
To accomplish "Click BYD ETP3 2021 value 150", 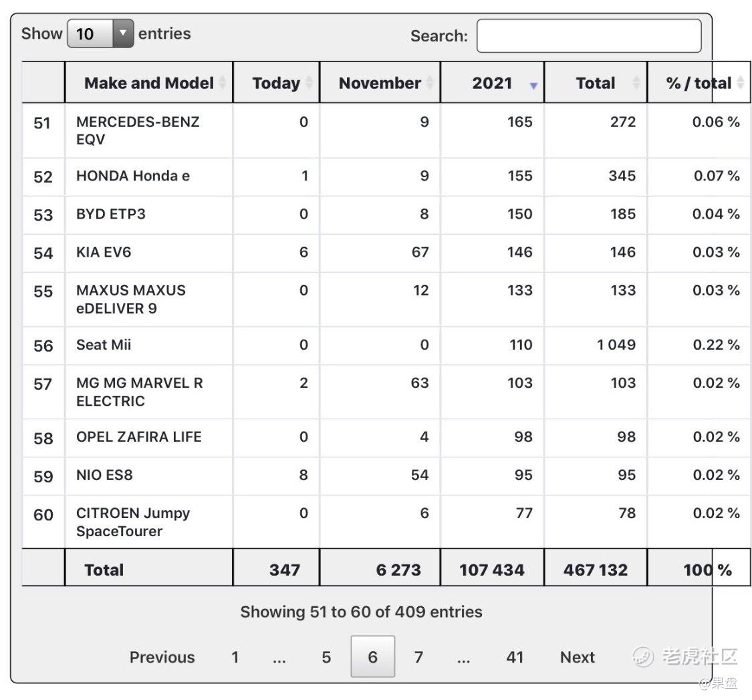I will tap(520, 214).
